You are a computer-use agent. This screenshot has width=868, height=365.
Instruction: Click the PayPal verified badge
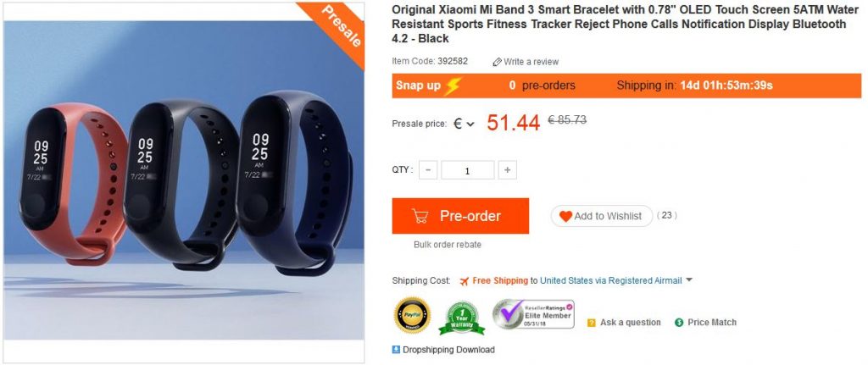coord(411,315)
